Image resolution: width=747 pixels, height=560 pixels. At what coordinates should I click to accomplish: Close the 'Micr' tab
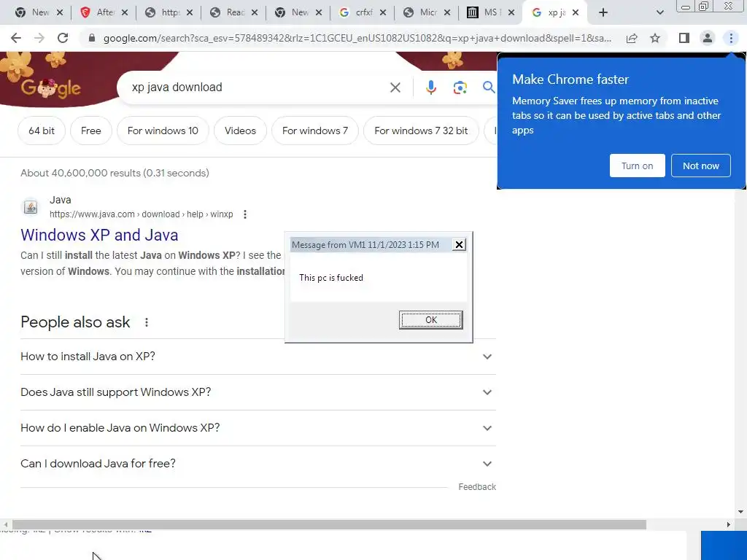point(447,13)
